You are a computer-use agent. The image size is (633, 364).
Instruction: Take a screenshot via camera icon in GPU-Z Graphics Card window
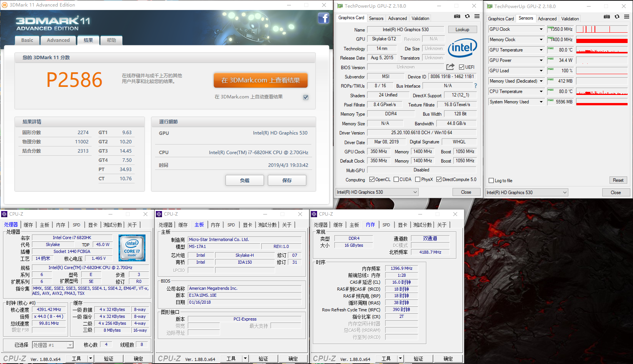pos(457,17)
